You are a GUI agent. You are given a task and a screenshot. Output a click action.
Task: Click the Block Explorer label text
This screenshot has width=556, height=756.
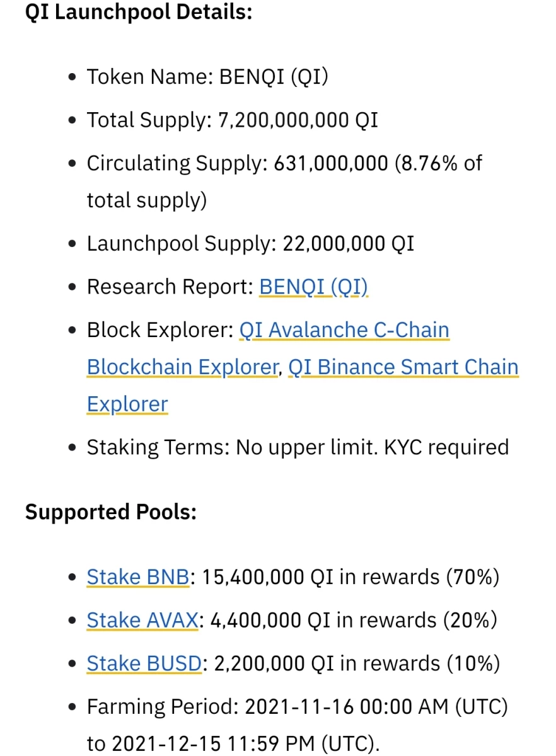(x=160, y=330)
